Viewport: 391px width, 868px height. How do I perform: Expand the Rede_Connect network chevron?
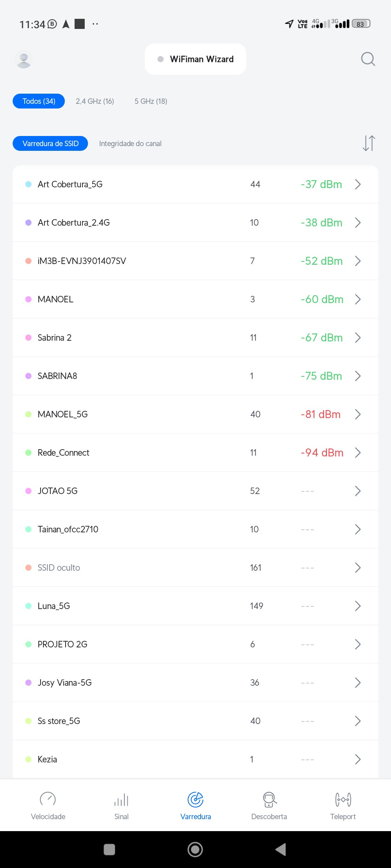pyautogui.click(x=358, y=453)
